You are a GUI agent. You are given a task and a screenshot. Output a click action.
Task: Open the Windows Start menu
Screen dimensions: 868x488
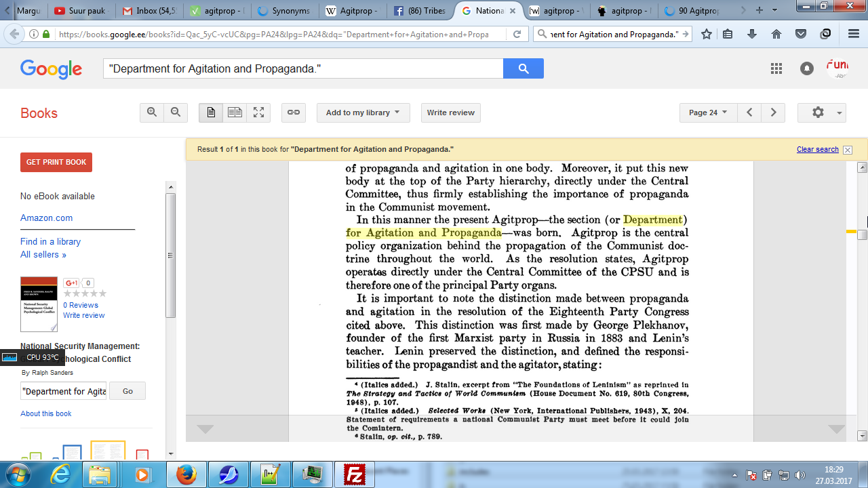[x=18, y=474]
